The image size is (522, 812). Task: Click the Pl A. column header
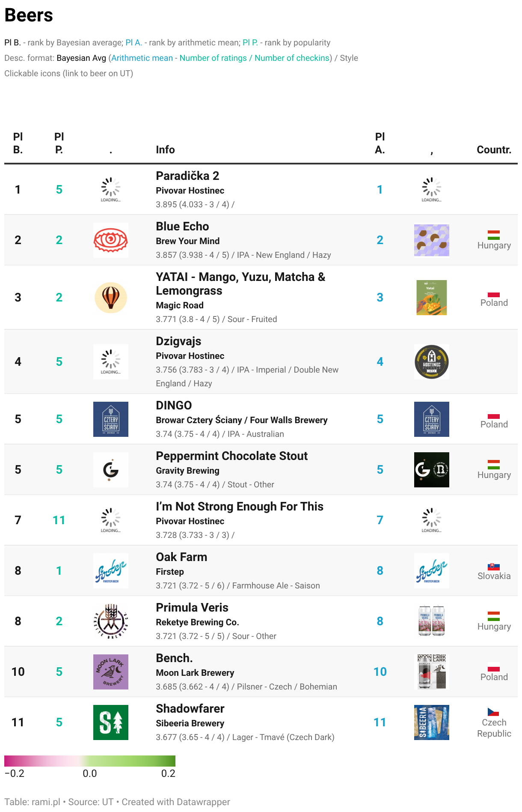pos(380,143)
